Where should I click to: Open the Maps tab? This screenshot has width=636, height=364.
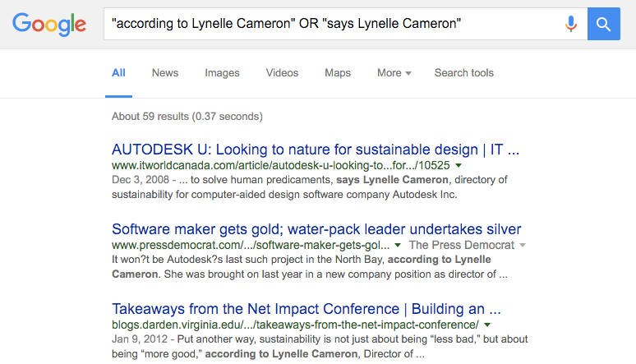tap(338, 73)
